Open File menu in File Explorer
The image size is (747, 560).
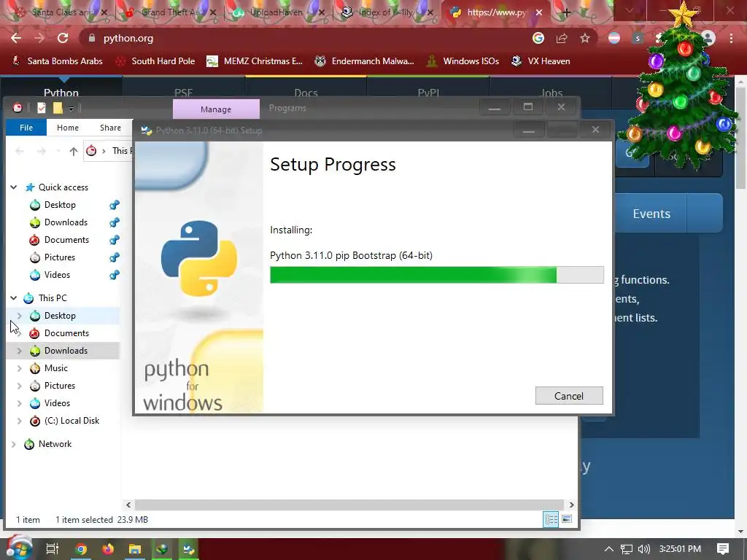pos(26,128)
